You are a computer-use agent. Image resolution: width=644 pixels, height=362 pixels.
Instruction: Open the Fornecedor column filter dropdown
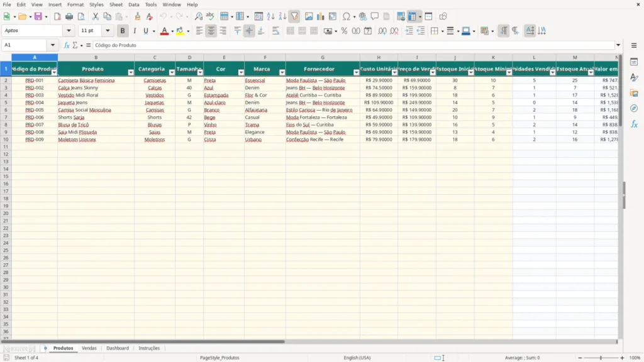coord(356,73)
